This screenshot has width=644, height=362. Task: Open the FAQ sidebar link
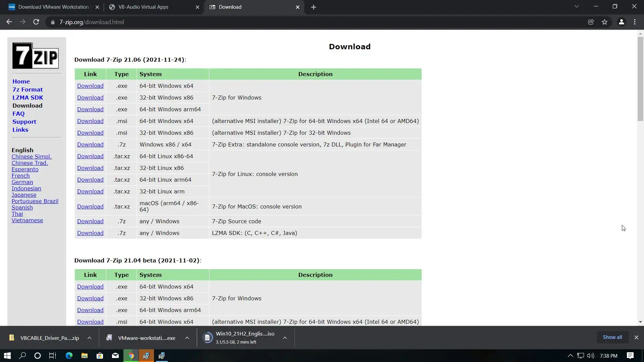pyautogui.click(x=18, y=114)
